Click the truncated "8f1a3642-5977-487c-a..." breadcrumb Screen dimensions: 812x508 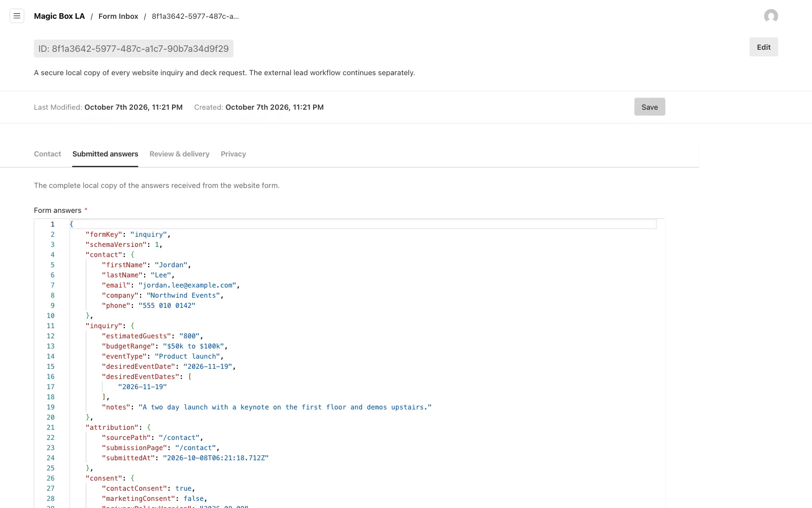pyautogui.click(x=195, y=16)
